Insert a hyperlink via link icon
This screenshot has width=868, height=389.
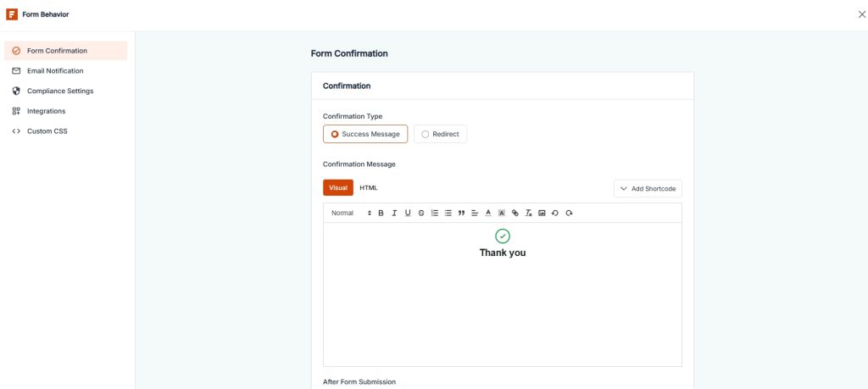tap(515, 213)
